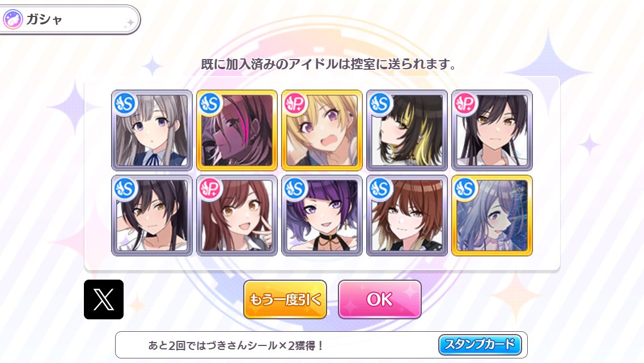Select the short brown-haired S idol card
Screen dimensions: 644x363
click(x=407, y=216)
